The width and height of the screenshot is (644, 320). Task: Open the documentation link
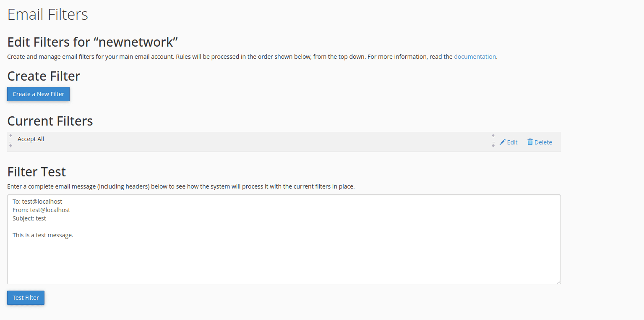[x=475, y=57]
